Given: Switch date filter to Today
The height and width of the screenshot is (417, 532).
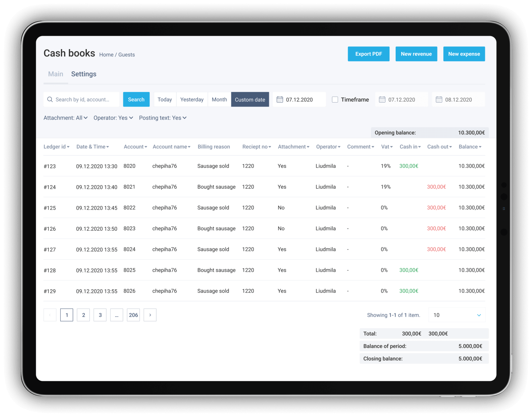Looking at the screenshot, I should 165,100.
